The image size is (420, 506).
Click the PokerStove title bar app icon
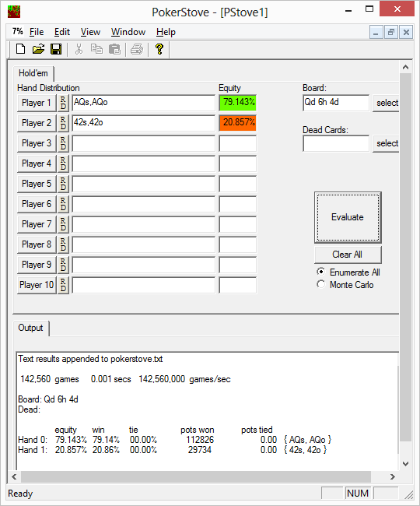point(14,12)
